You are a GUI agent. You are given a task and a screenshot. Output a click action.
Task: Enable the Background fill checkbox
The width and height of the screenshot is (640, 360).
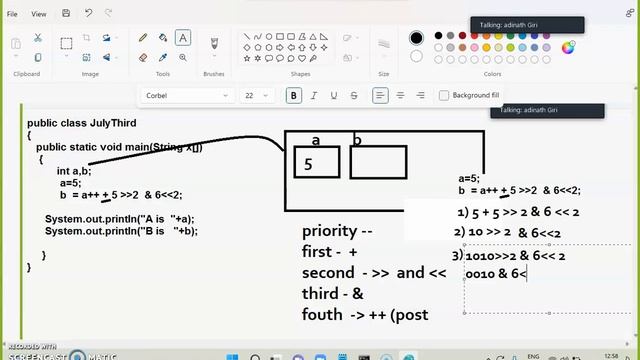coord(444,96)
